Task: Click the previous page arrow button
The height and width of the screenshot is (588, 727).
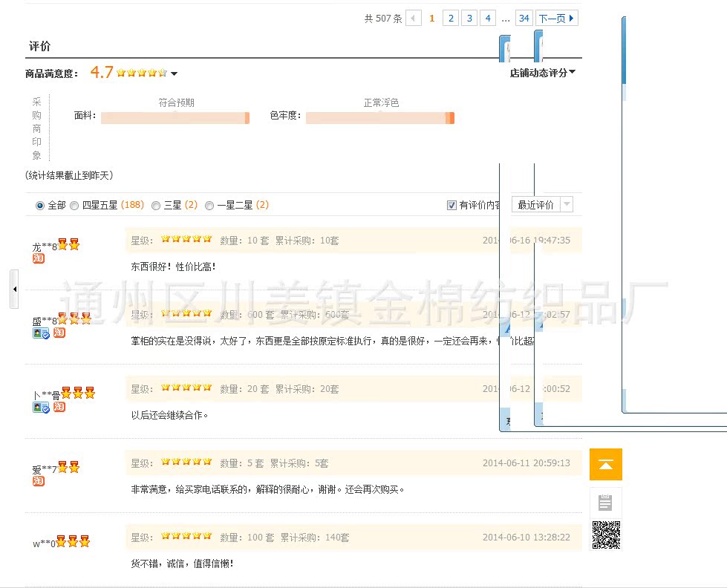Action: pos(413,18)
